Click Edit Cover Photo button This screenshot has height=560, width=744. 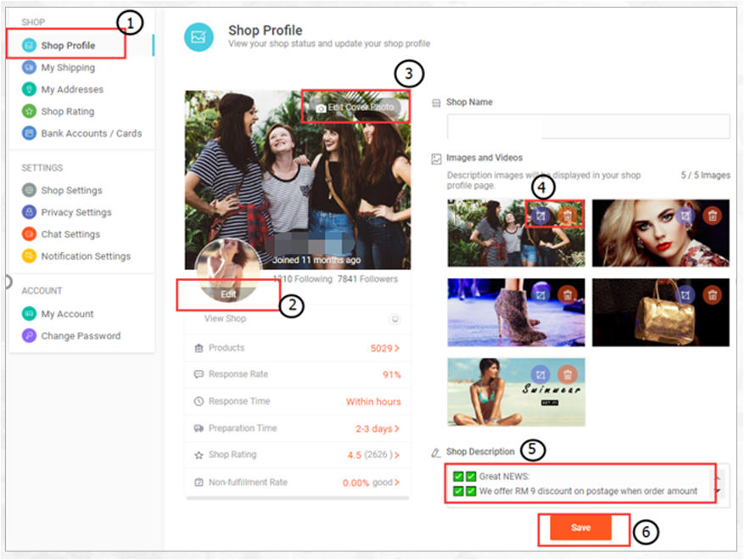[356, 107]
